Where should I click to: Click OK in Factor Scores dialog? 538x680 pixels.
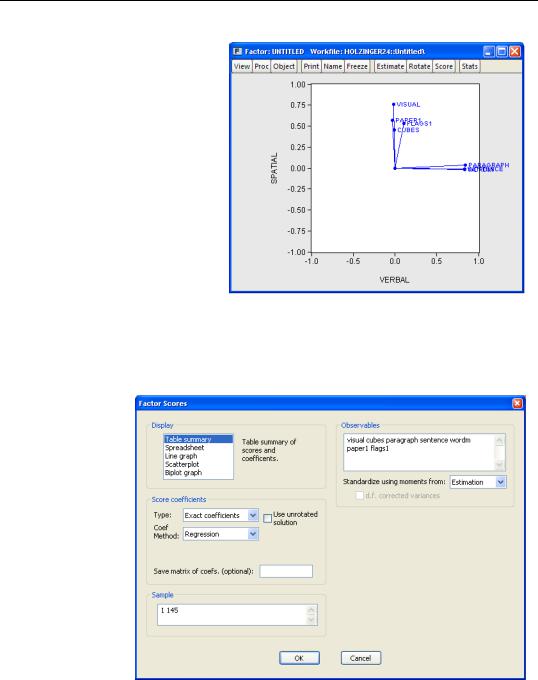[x=299, y=658]
